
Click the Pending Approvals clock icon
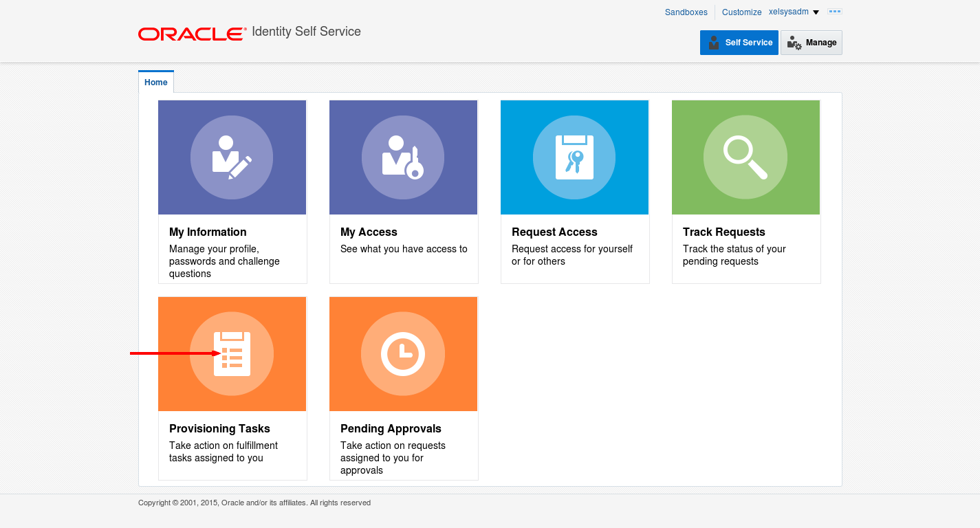pos(403,353)
